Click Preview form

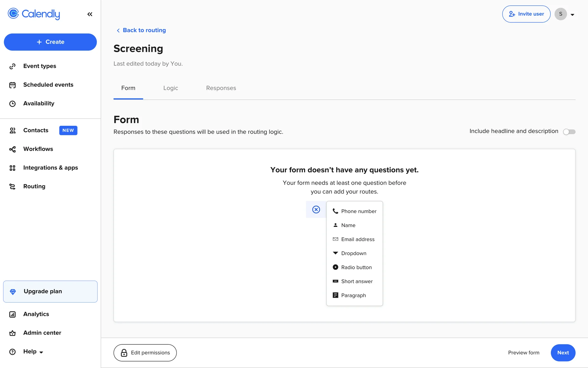(523, 353)
